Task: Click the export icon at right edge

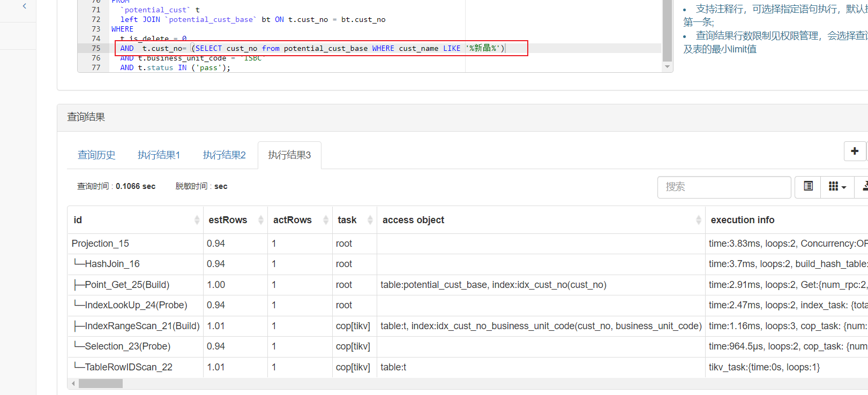Action: 864,186
